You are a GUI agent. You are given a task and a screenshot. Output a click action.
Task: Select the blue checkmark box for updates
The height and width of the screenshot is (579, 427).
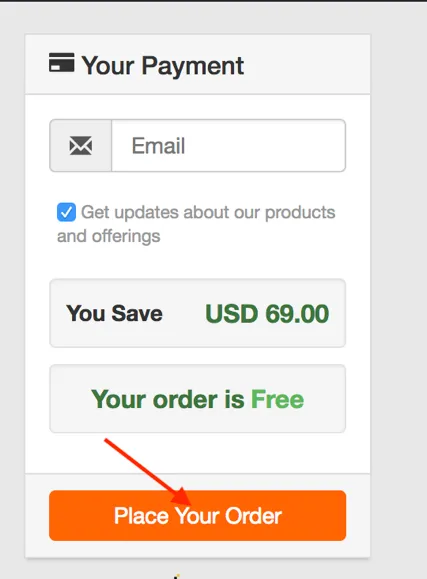click(66, 212)
